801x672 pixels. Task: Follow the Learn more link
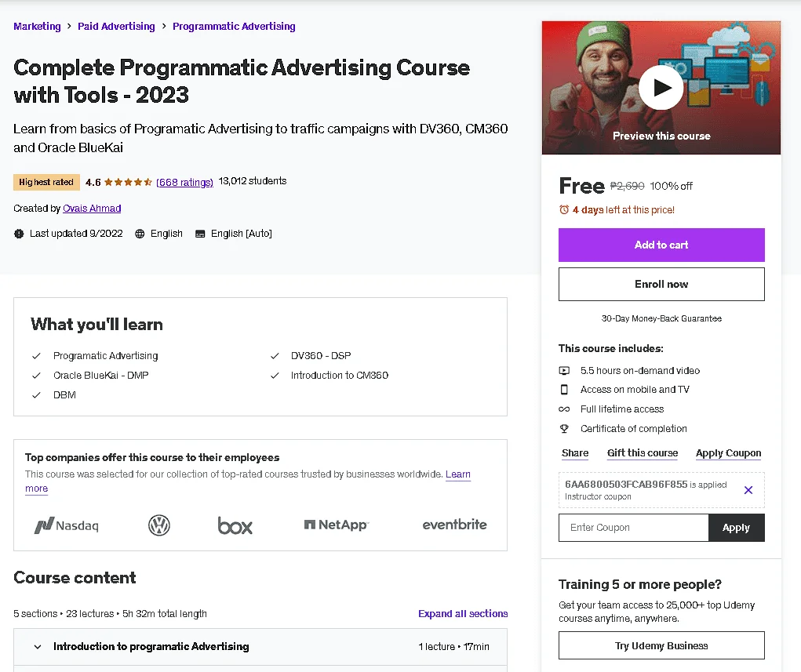coord(457,474)
